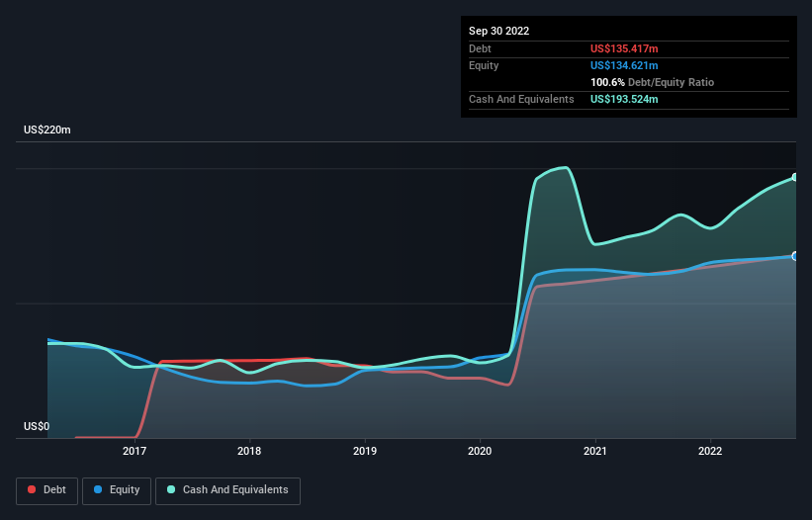Click the Cash endpoint marker at Sep 2022
Screen dimensions: 812x520
796,178
